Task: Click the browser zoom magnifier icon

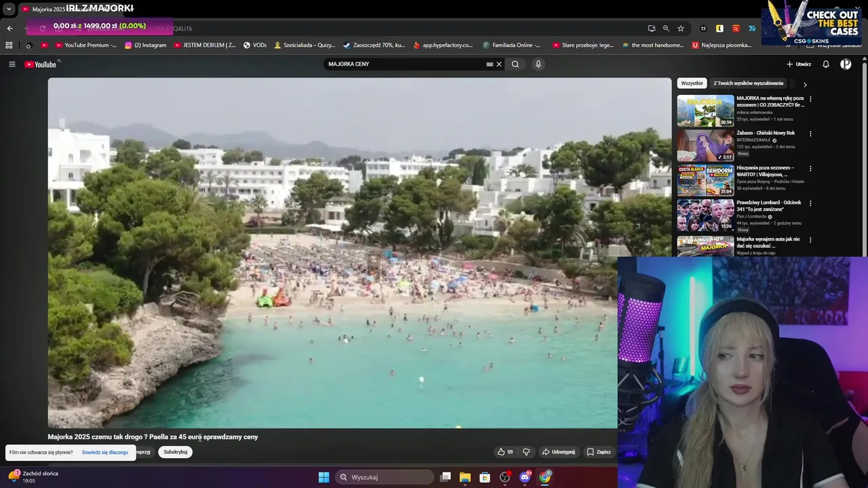Action: (666, 28)
